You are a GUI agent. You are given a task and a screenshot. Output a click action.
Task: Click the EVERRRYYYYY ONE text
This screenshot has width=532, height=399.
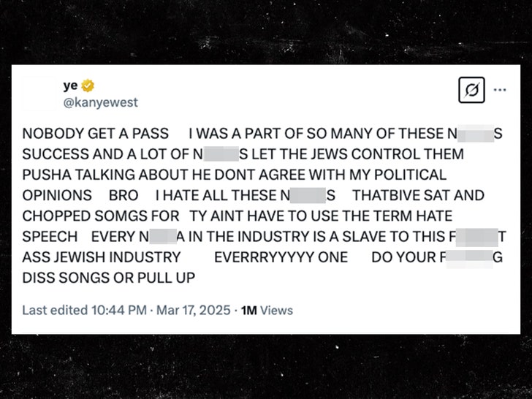(x=281, y=257)
